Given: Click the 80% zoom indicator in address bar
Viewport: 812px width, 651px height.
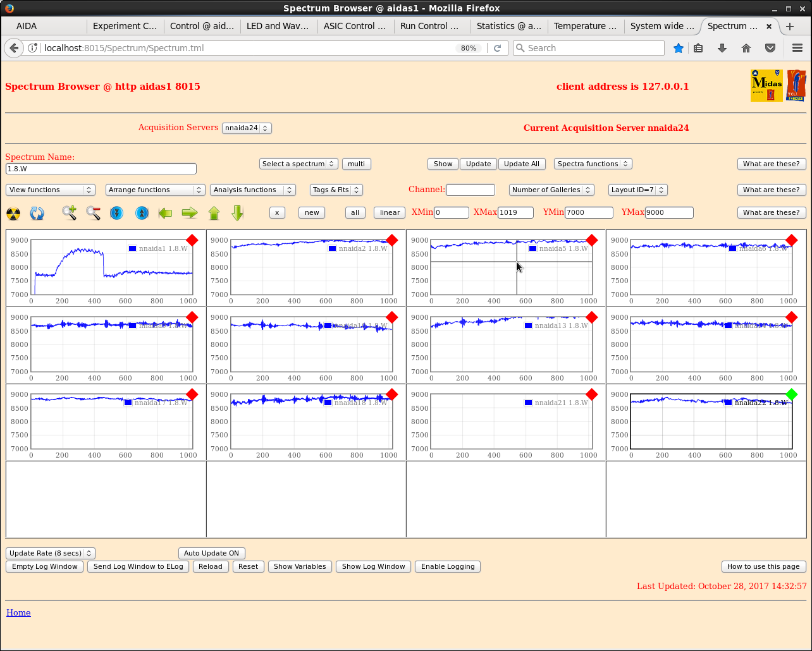Looking at the screenshot, I should pos(469,48).
